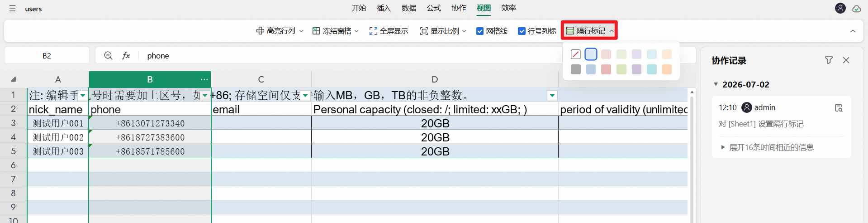The width and height of the screenshot is (868, 223).
Task: Click the fx function icon
Action: tap(126, 55)
